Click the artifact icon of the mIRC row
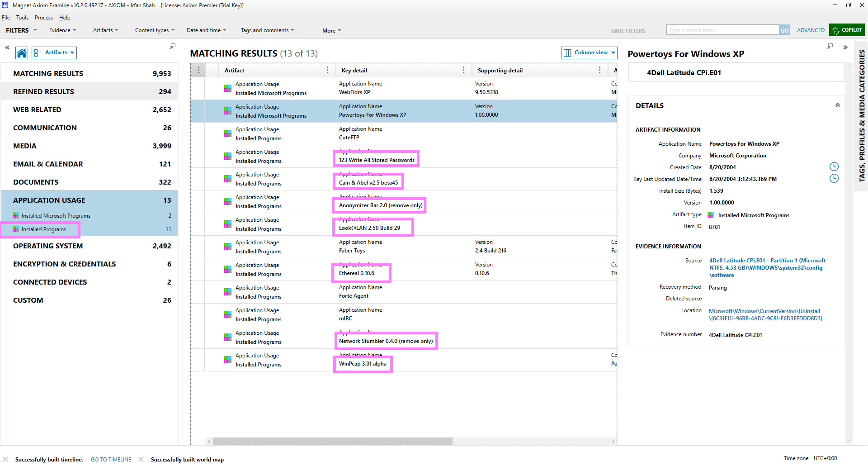This screenshot has height=466, width=868. point(228,314)
